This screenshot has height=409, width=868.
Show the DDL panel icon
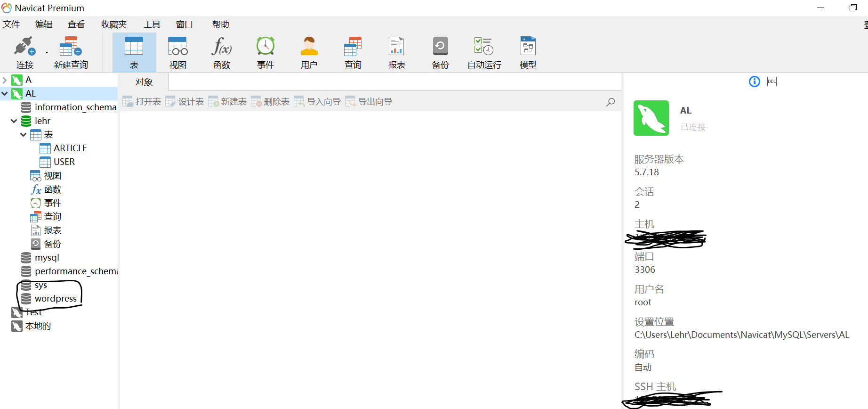pos(772,82)
